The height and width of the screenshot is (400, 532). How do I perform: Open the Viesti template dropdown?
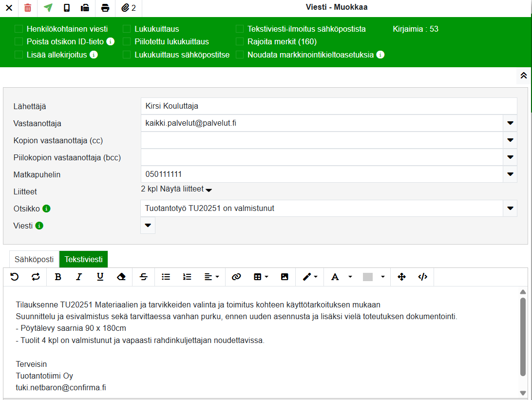pos(148,226)
